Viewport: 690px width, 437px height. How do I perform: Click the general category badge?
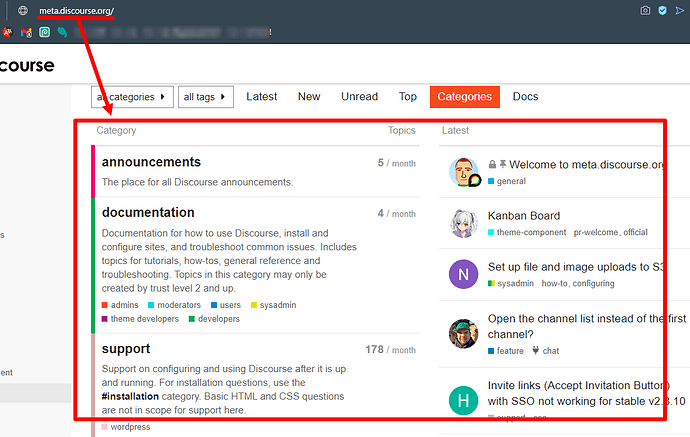click(507, 181)
